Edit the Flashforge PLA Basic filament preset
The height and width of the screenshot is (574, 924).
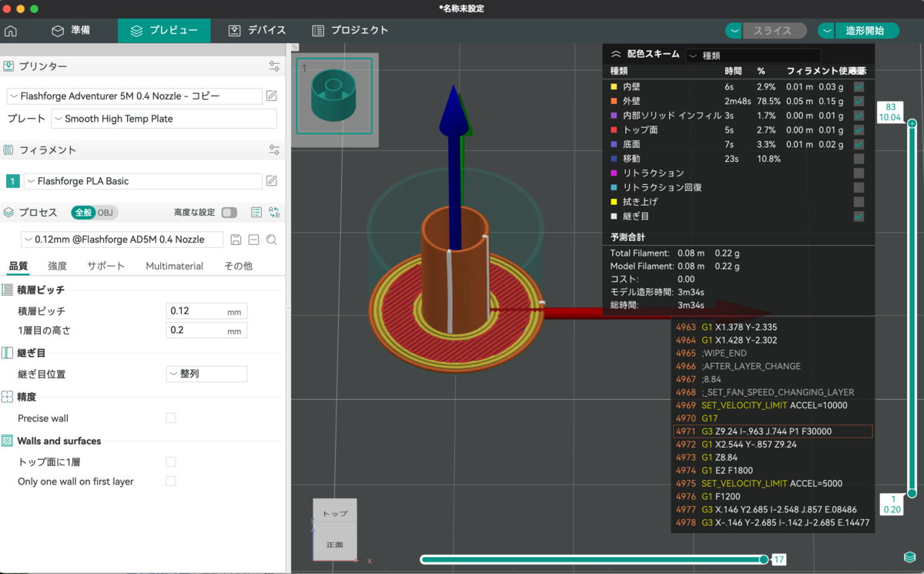[x=271, y=181]
